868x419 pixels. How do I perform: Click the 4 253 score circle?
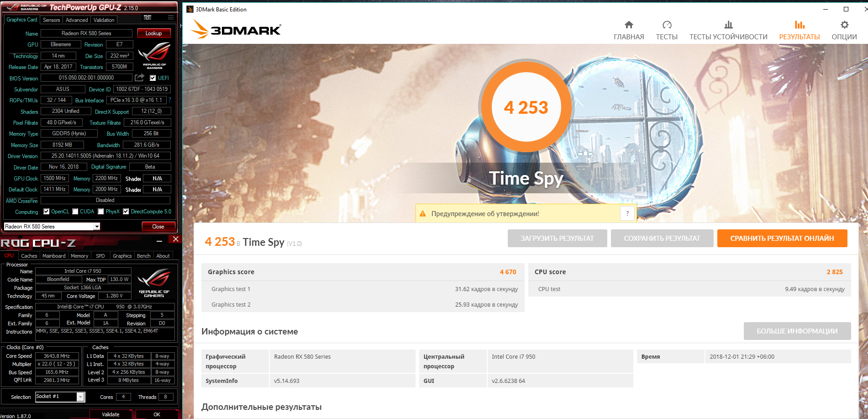(x=526, y=107)
